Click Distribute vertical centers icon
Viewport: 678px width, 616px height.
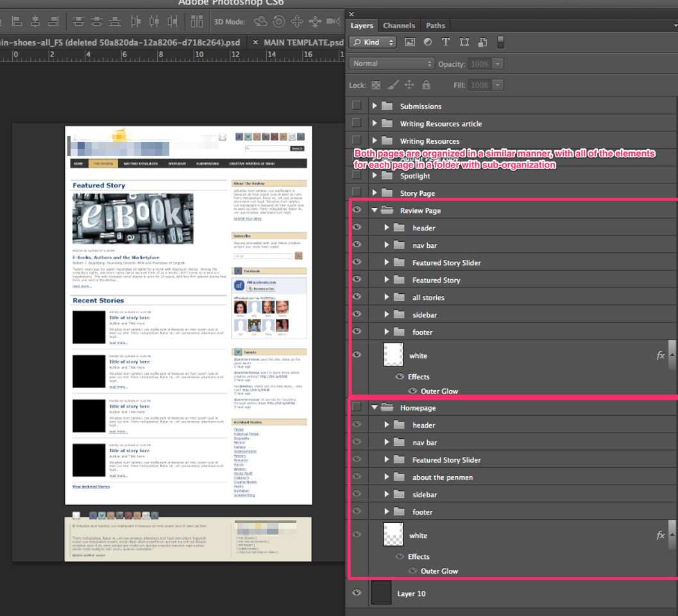(x=96, y=21)
